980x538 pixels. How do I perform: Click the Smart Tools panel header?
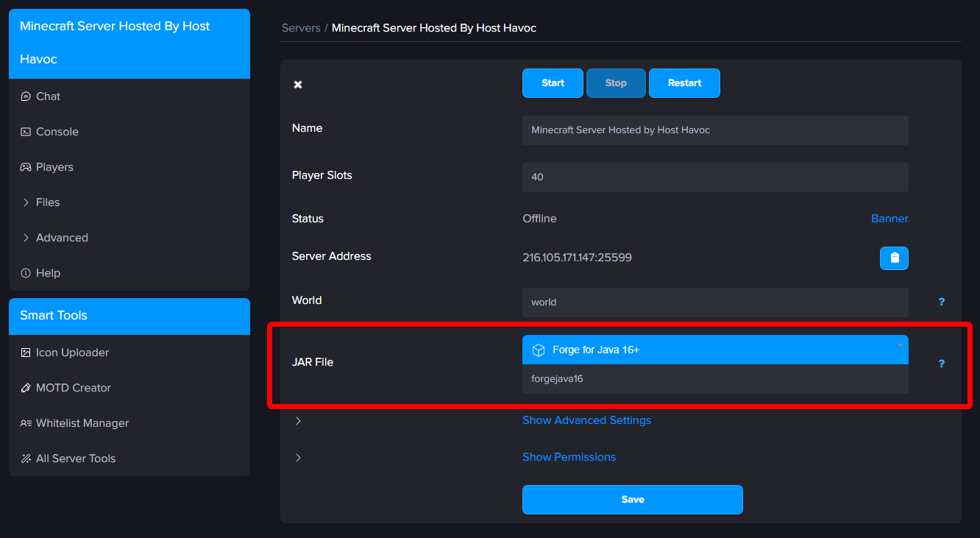129,316
